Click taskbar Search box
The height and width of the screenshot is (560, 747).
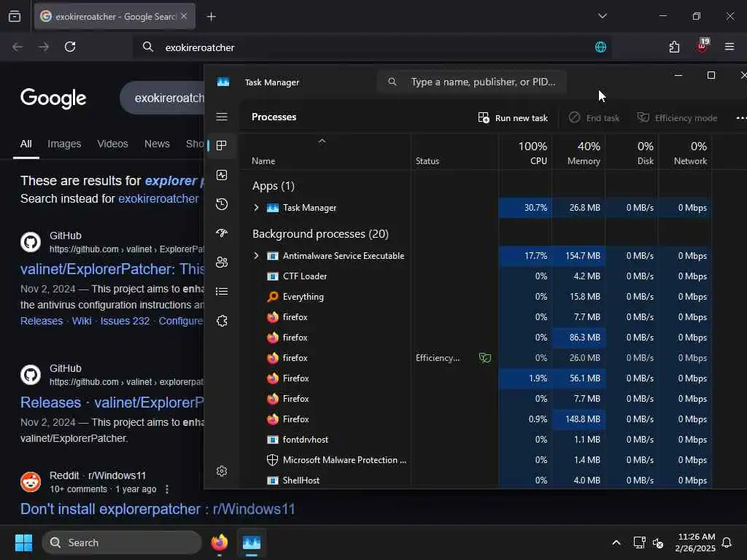[x=122, y=542]
